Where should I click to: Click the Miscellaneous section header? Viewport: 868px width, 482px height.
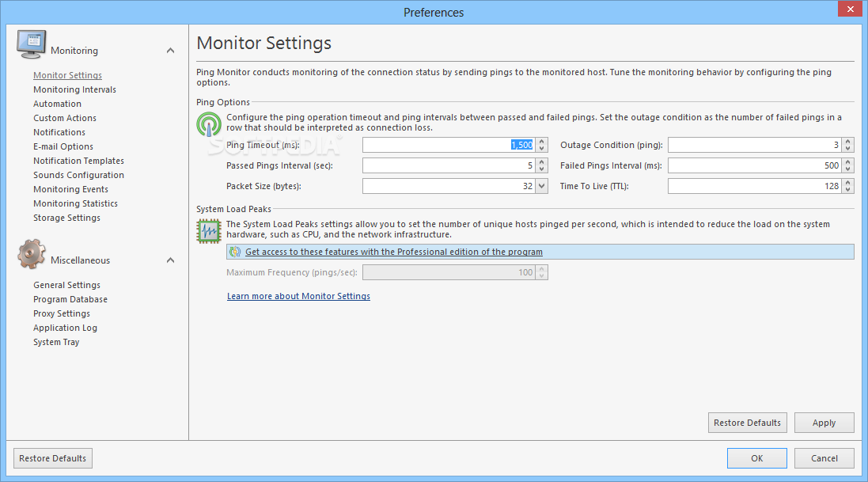click(80, 260)
